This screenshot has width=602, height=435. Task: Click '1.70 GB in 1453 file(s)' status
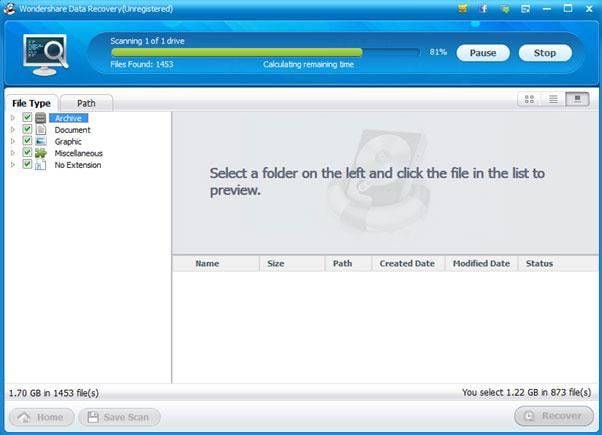click(x=54, y=393)
